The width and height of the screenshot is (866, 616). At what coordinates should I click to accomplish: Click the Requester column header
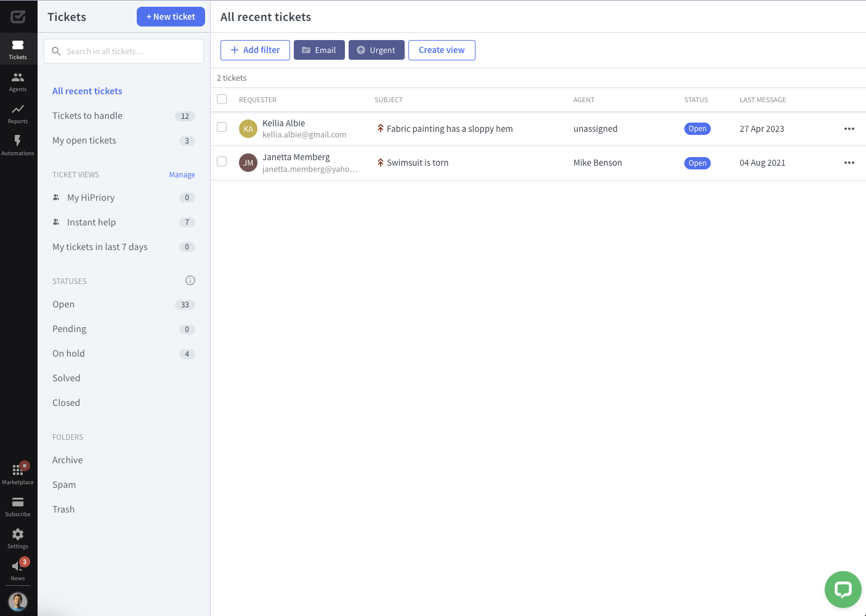point(257,100)
